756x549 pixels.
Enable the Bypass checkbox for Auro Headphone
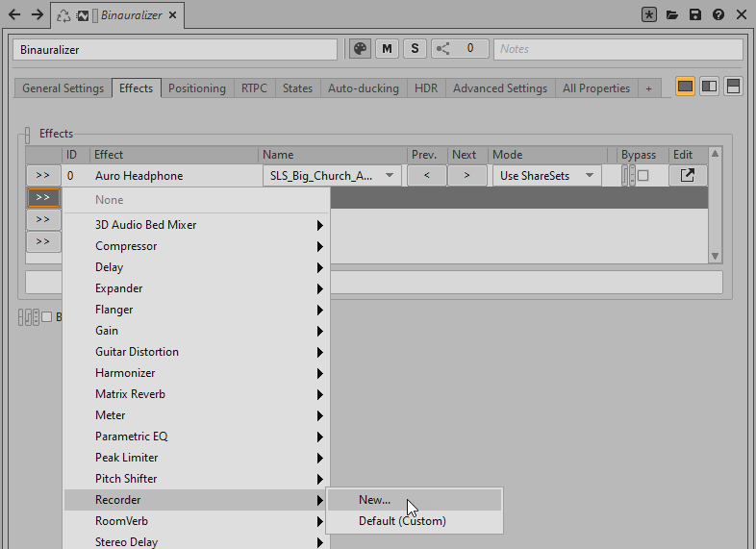[x=643, y=176]
